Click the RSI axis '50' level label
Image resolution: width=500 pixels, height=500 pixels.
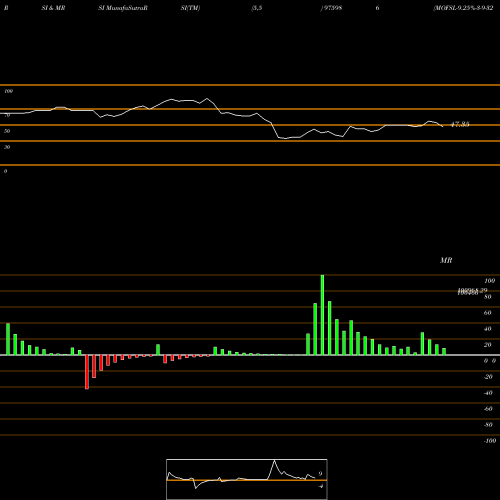7,131
